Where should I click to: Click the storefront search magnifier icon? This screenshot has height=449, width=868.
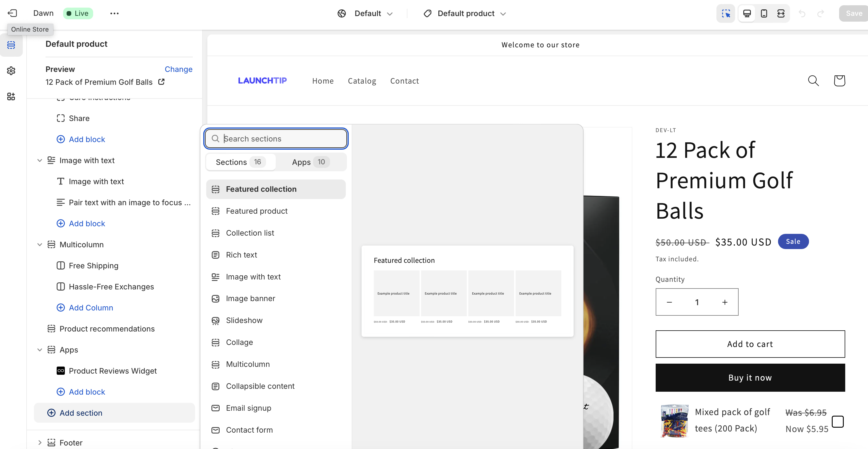click(813, 81)
